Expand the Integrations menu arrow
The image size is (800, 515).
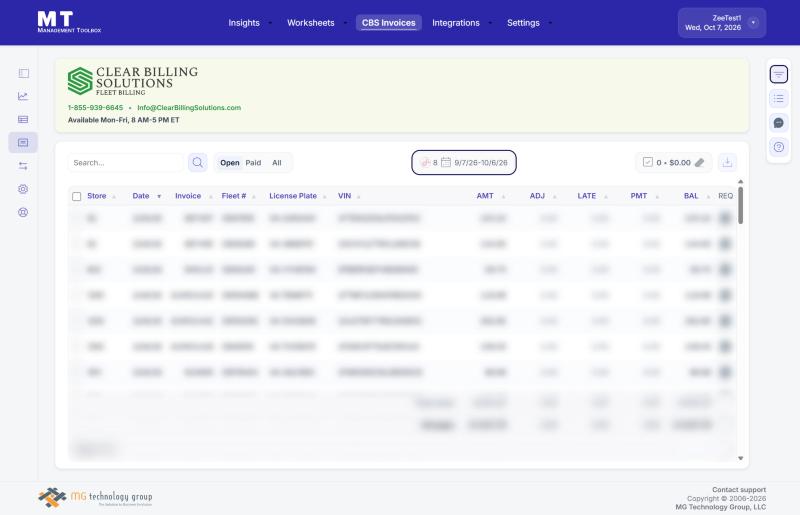click(x=490, y=23)
